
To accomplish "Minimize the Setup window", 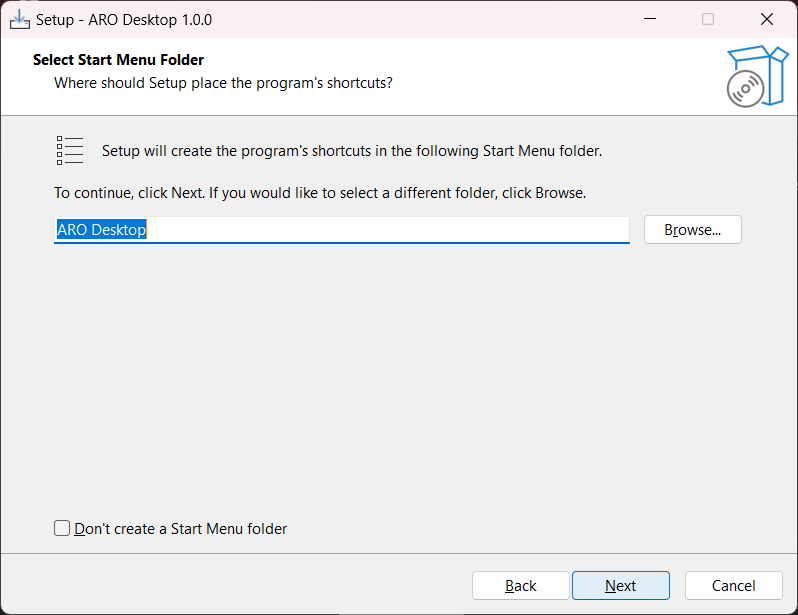I will (650, 19).
